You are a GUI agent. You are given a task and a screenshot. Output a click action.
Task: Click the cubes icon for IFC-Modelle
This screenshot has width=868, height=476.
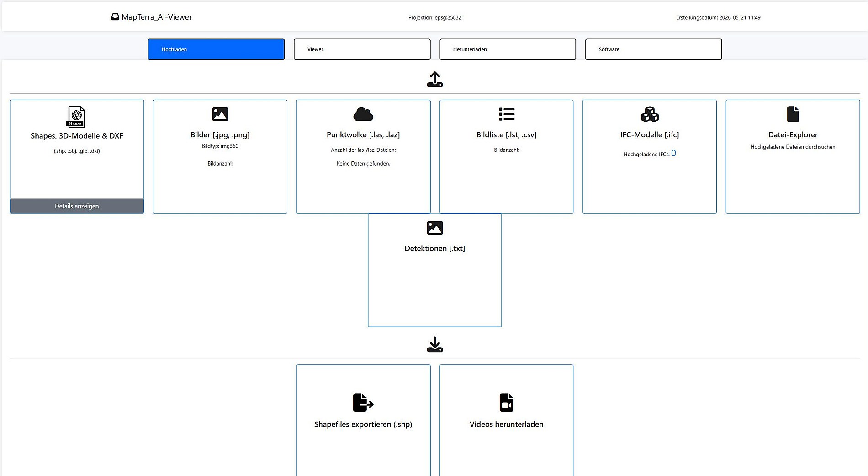click(650, 114)
